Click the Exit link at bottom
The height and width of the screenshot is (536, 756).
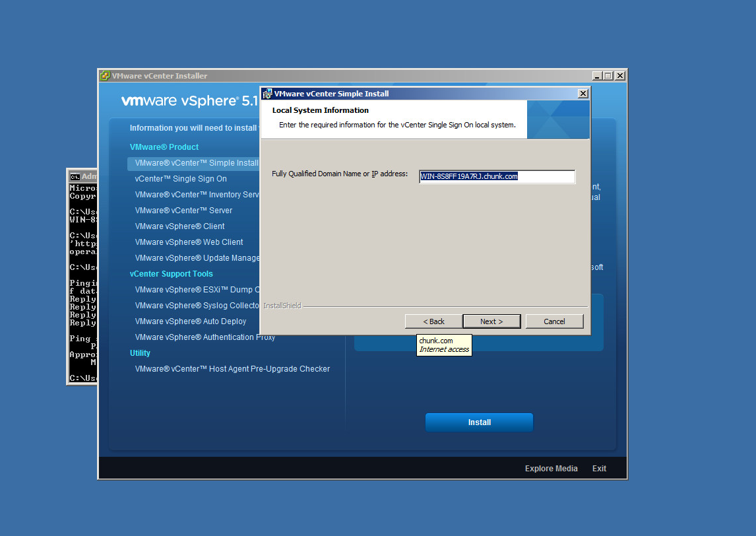pos(599,469)
